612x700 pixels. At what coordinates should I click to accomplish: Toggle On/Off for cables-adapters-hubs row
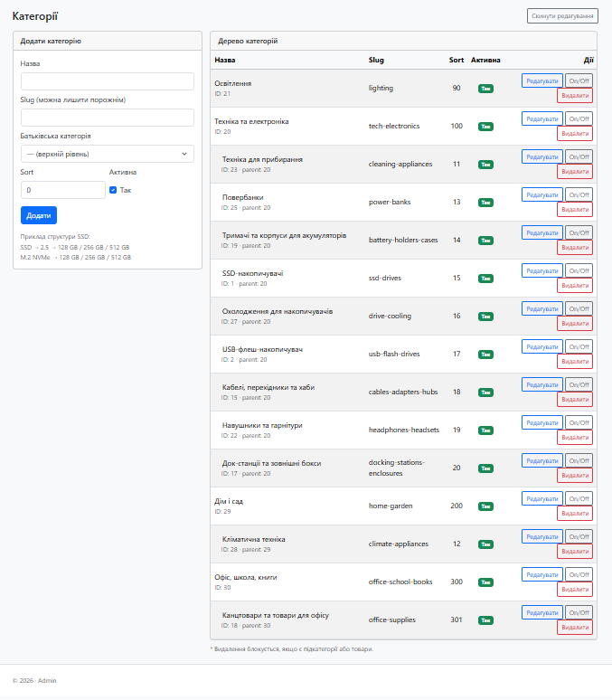(579, 384)
